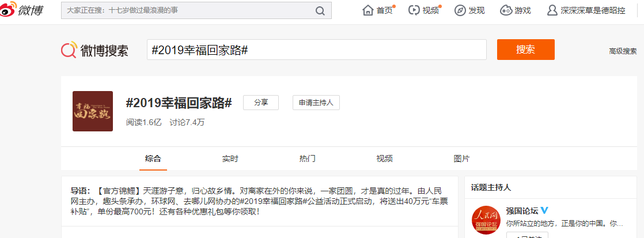The height and width of the screenshot is (238, 644).
Task: Click the 幸福回家路 topic cover thumbnail
Action: pyautogui.click(x=93, y=111)
